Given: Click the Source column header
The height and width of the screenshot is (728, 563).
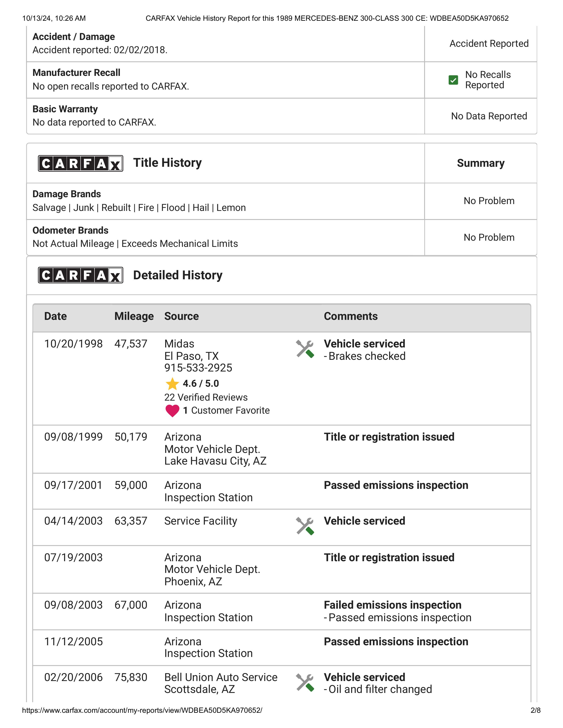Looking at the screenshot, I should (181, 316).
